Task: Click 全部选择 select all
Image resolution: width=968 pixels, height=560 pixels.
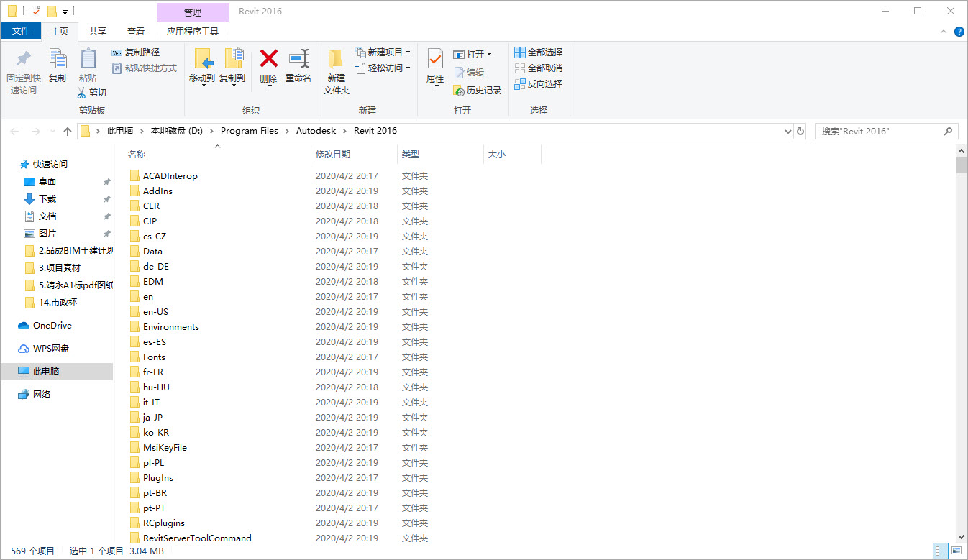Action: pos(539,52)
